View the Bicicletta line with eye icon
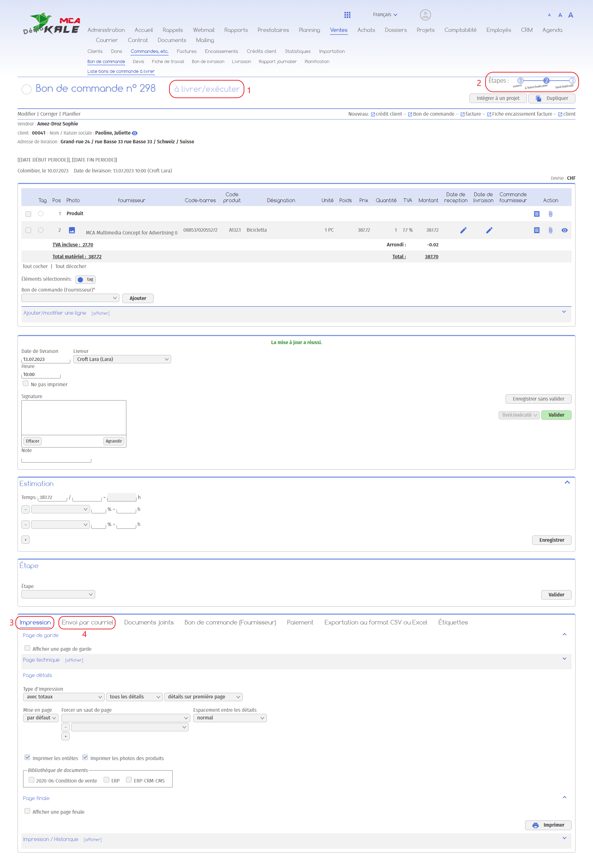This screenshot has width=593, height=868. click(x=564, y=230)
